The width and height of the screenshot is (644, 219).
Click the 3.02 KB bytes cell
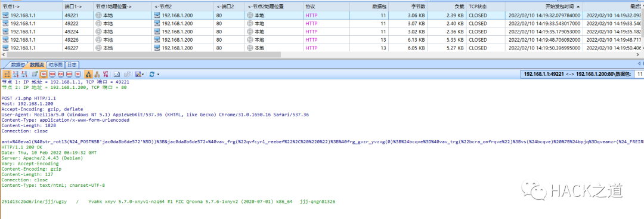point(408,32)
